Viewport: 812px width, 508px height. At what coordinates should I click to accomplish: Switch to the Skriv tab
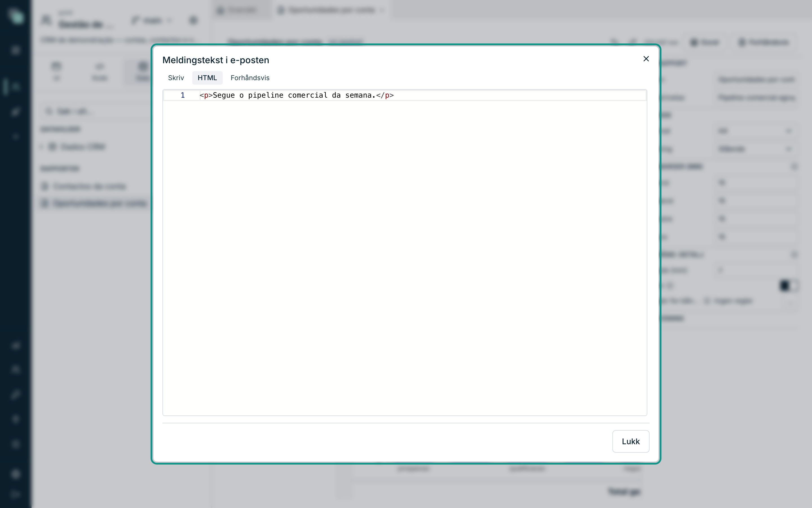tap(176, 78)
